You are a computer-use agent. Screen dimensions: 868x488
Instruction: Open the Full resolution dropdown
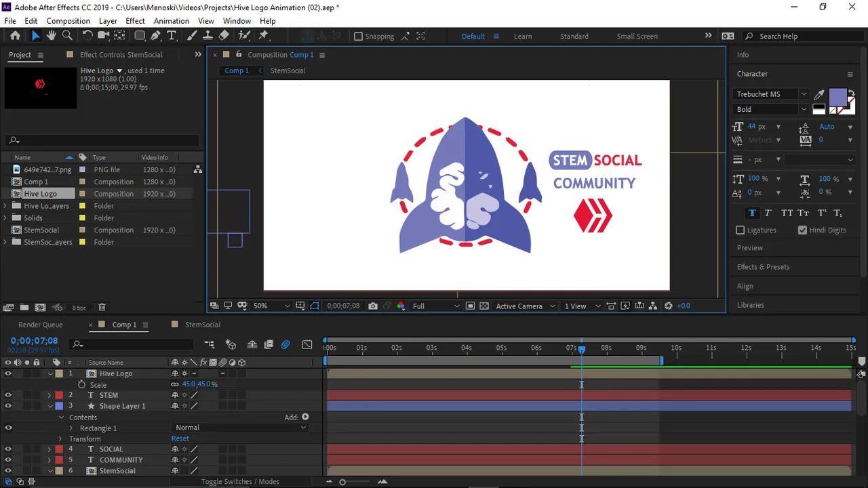click(436, 306)
